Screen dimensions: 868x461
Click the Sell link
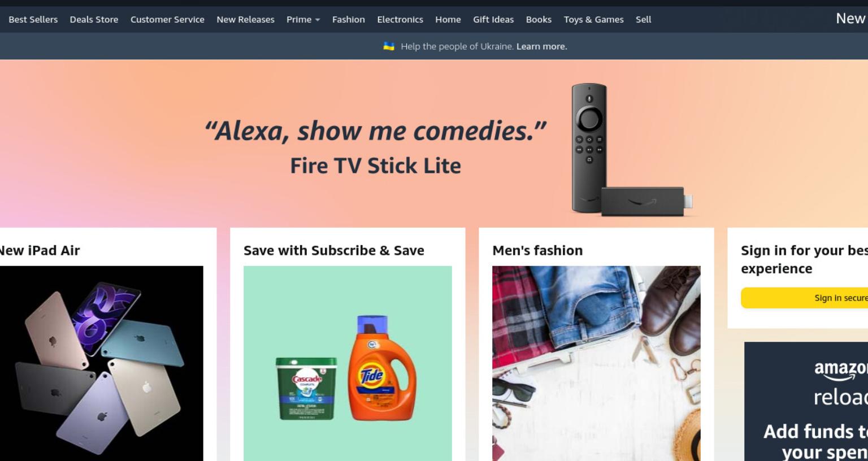point(643,19)
